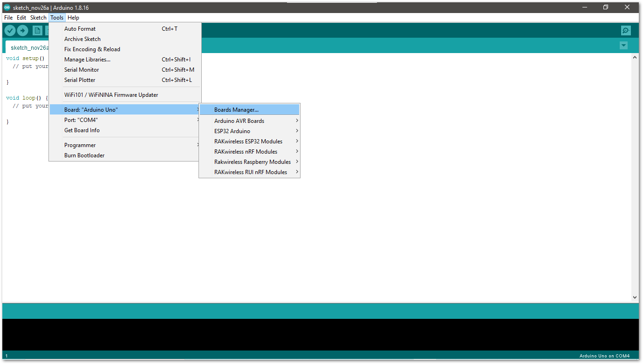The width and height of the screenshot is (643, 364).
Task: Click the Verify checkmark icon
Action: (10, 30)
